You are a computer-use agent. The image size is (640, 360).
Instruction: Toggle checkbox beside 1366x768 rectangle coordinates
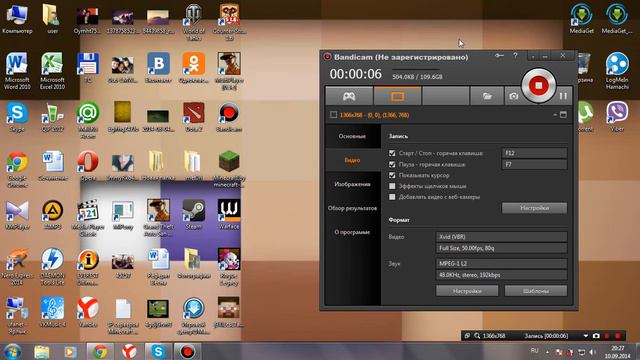[333, 115]
